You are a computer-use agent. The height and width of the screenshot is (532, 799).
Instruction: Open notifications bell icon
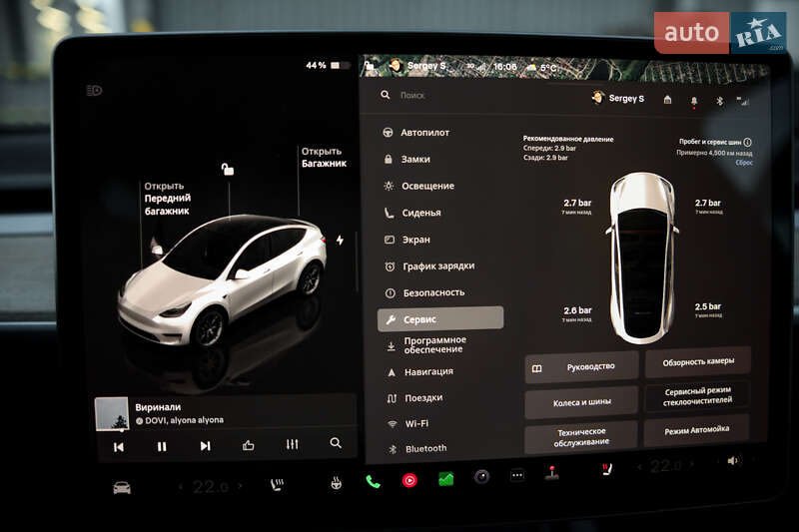click(x=693, y=101)
